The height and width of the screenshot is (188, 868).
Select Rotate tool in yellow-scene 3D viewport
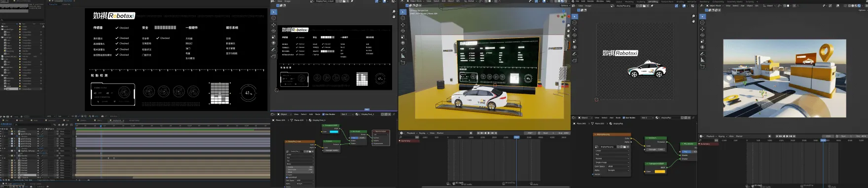pos(403,31)
